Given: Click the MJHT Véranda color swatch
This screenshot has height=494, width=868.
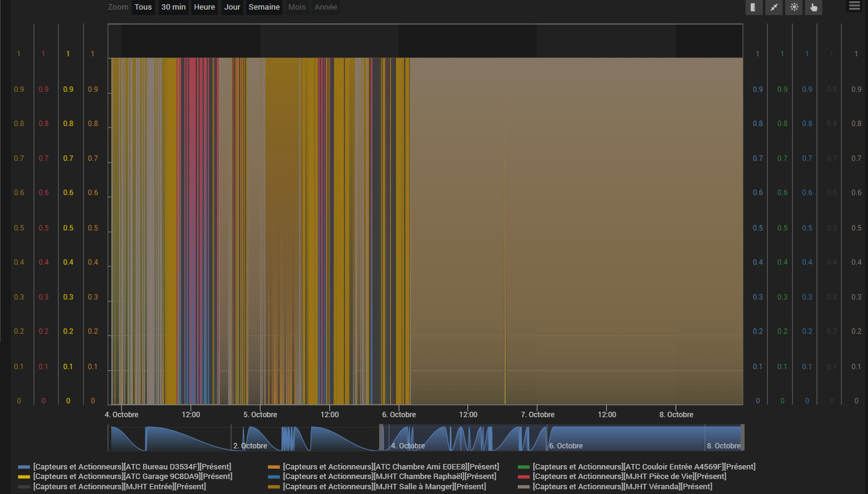Looking at the screenshot, I should point(524,486).
